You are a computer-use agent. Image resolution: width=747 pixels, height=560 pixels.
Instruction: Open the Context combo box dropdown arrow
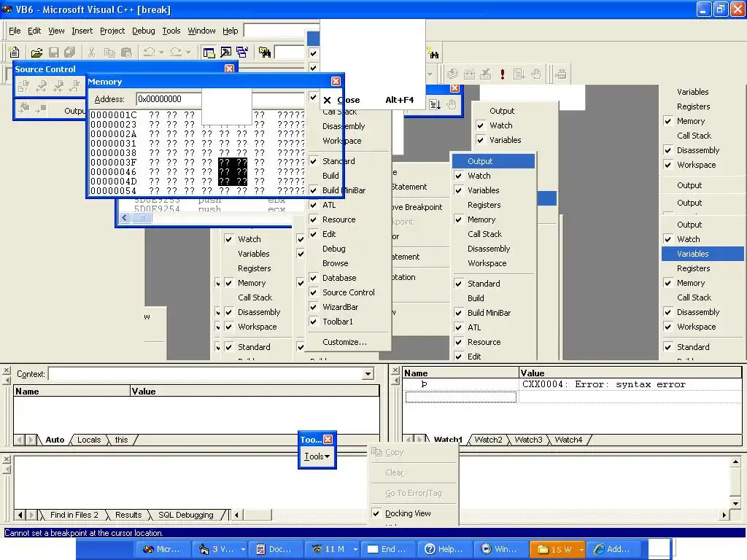(x=368, y=374)
